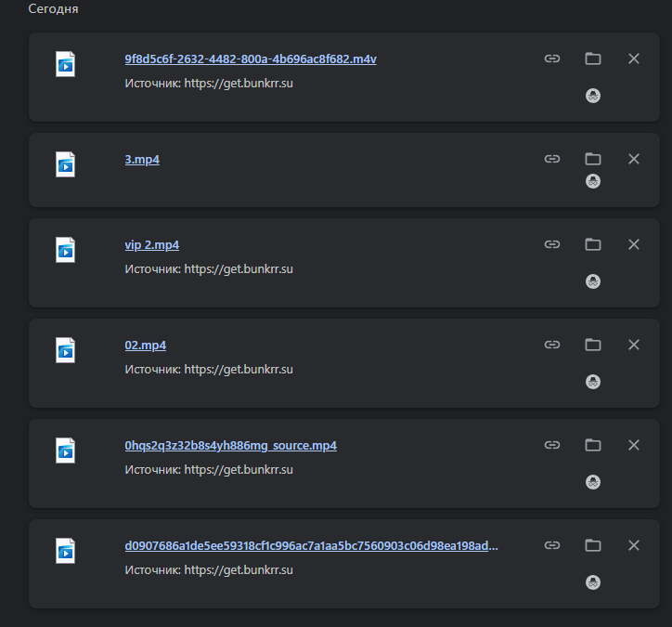The width and height of the screenshot is (672, 627).
Task: Show 0hqs2q3z32b8s4yh886mg_source.mp4 in folder
Action: tap(593, 445)
